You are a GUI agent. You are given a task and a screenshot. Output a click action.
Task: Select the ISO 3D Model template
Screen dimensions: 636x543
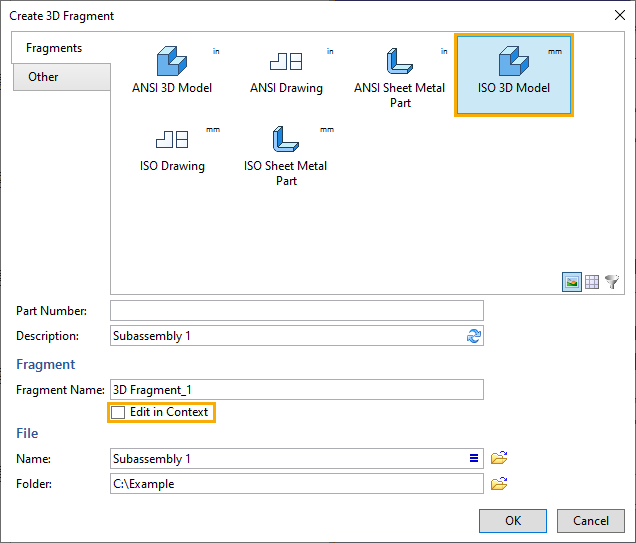[x=514, y=75]
